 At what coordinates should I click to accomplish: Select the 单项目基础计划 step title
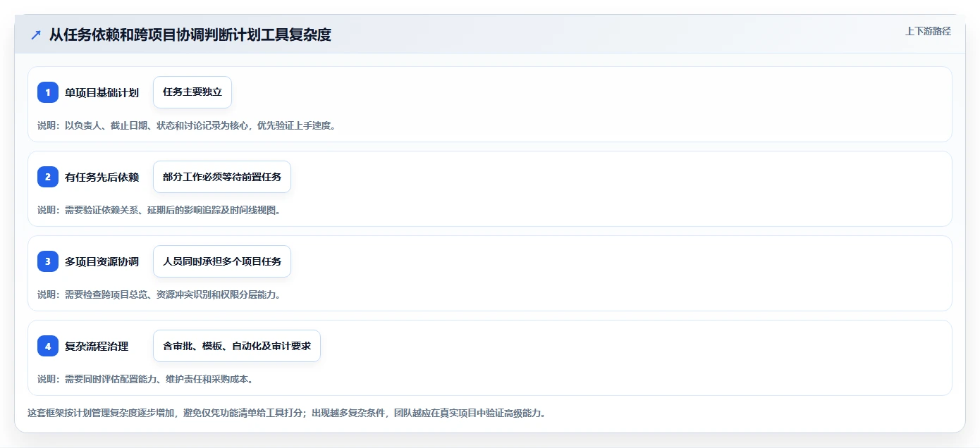pyautogui.click(x=102, y=92)
